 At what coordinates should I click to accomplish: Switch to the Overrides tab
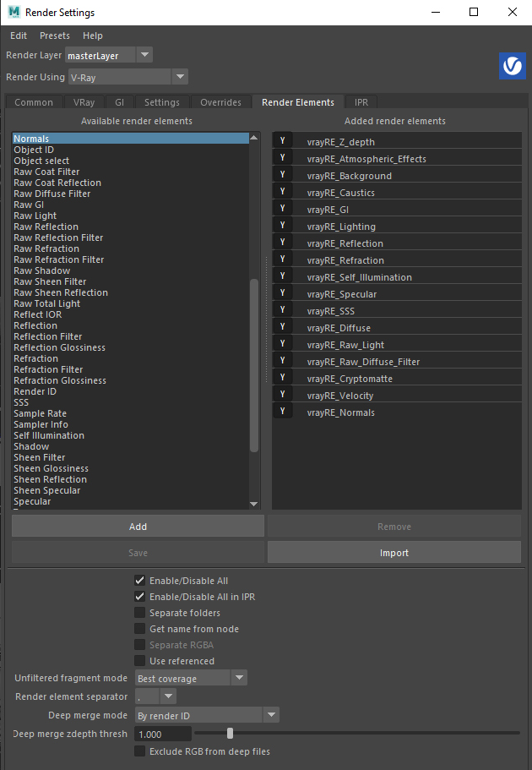[220, 102]
